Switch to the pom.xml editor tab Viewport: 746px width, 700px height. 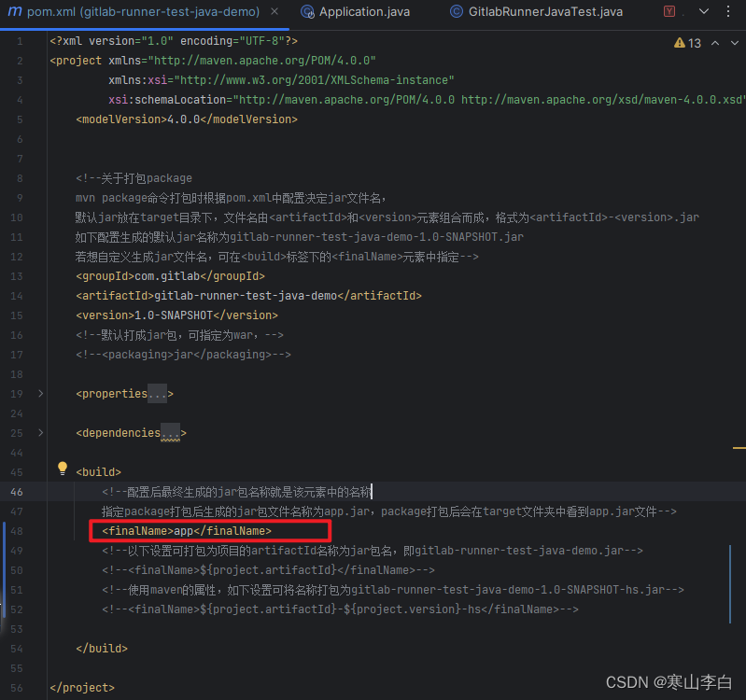click(143, 12)
